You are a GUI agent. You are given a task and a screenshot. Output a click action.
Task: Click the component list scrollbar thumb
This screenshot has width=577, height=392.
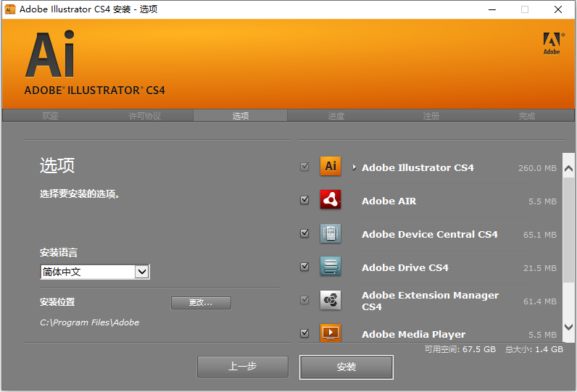tap(568, 230)
